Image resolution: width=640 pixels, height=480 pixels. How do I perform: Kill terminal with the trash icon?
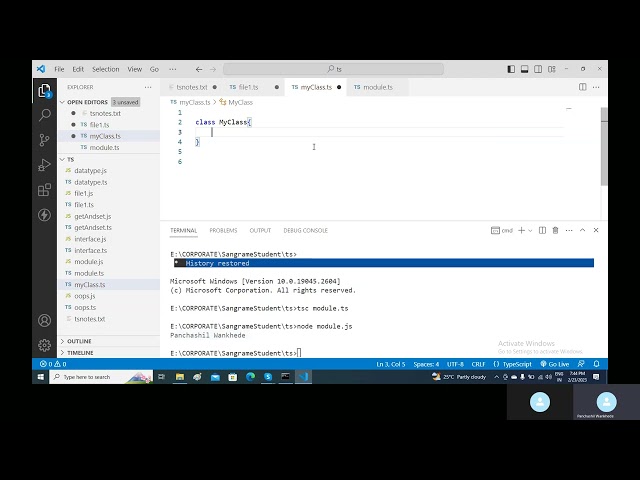point(555,230)
